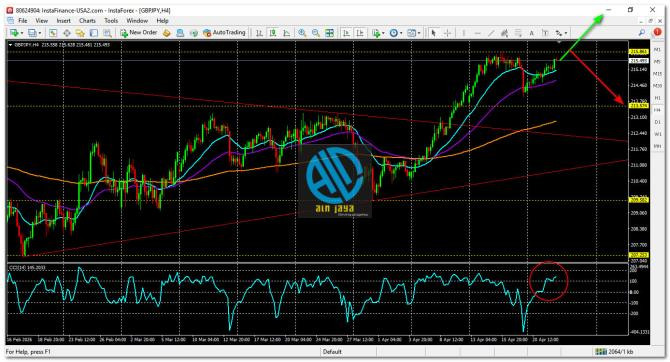The height and width of the screenshot is (362, 670).
Task: Click the New Chart icon
Action: click(15, 33)
